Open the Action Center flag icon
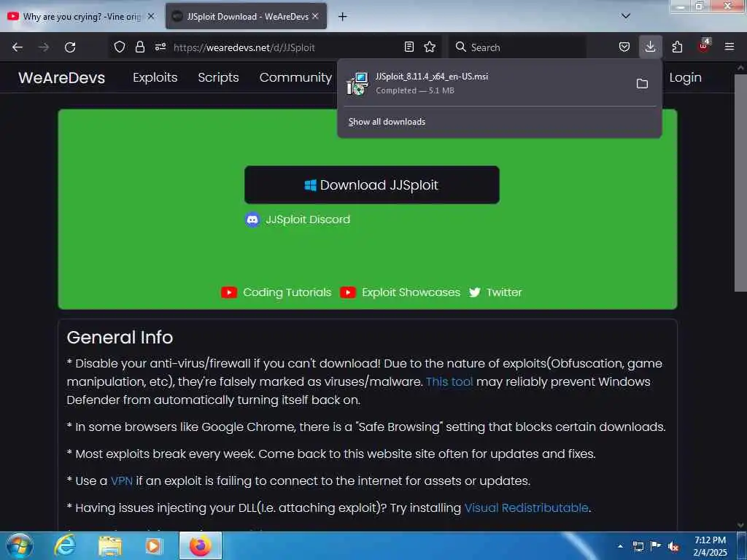The image size is (747, 560). click(656, 546)
